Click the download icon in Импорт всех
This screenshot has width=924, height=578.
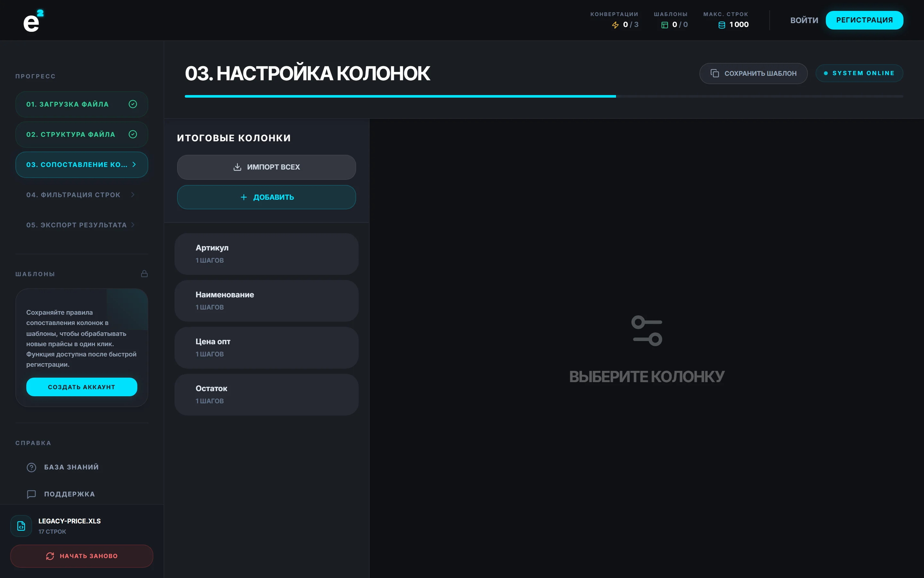point(237,167)
